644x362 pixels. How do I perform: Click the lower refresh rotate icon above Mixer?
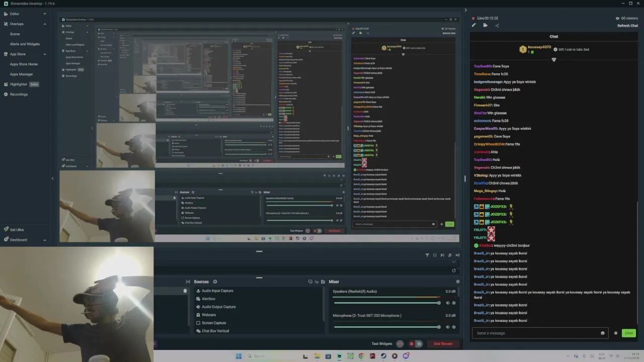click(x=454, y=270)
